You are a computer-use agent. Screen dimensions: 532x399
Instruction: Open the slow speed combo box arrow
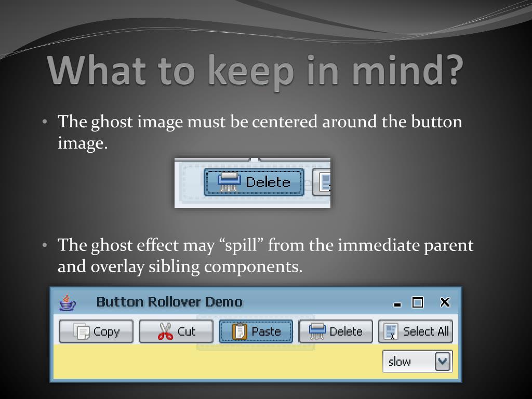[x=443, y=362]
